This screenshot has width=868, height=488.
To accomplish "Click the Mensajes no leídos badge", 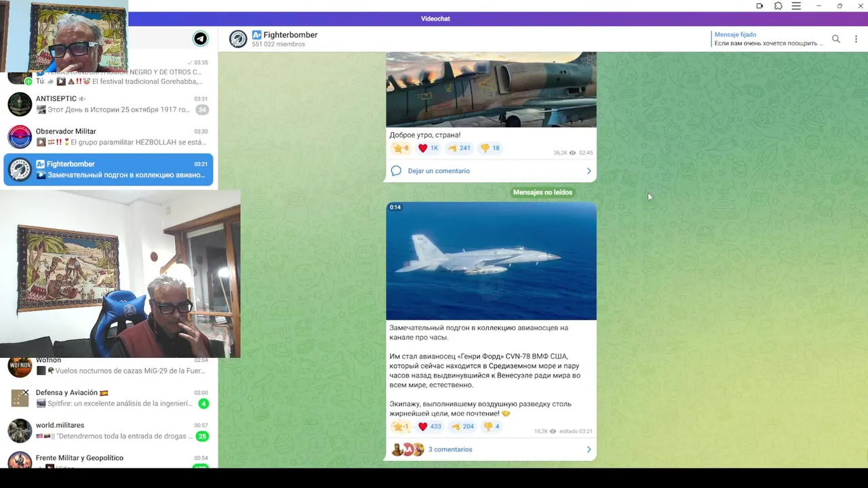I will [x=542, y=192].
